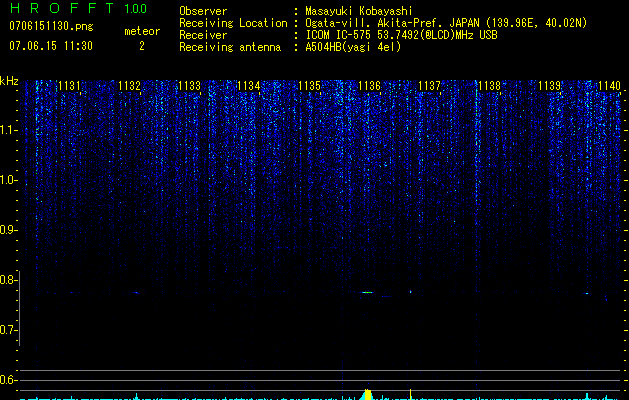Click the 1132 time marker
Screen dimensions: 629x400
point(130,86)
